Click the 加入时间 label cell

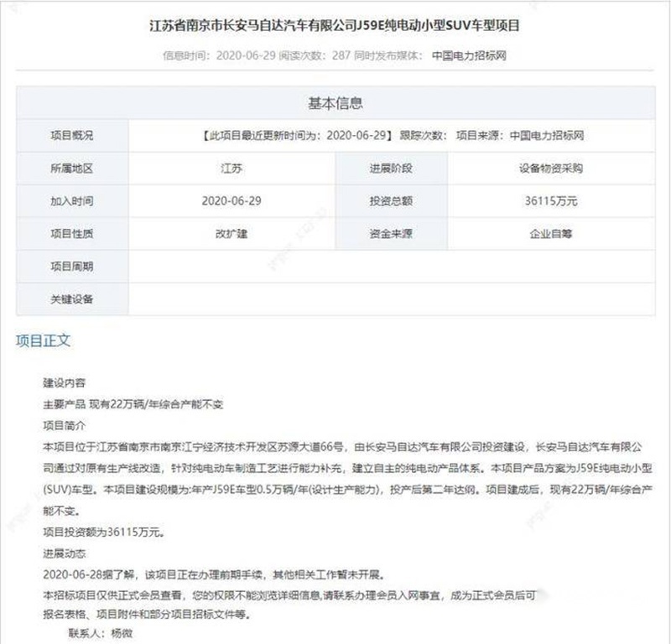pos(72,201)
